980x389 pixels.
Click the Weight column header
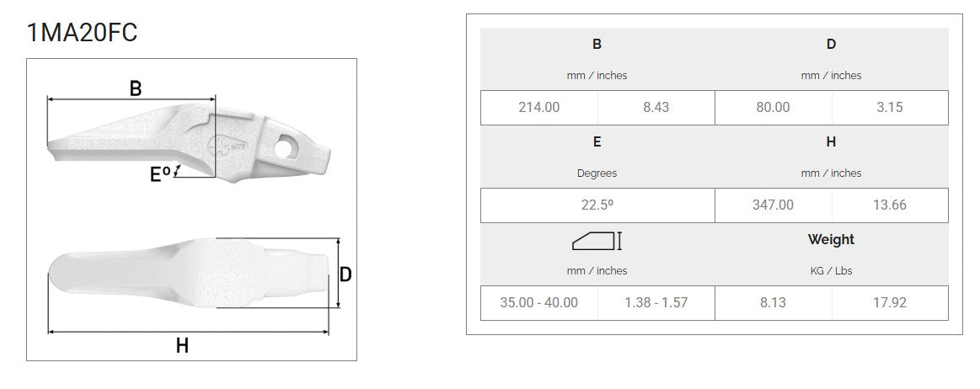[831, 240]
